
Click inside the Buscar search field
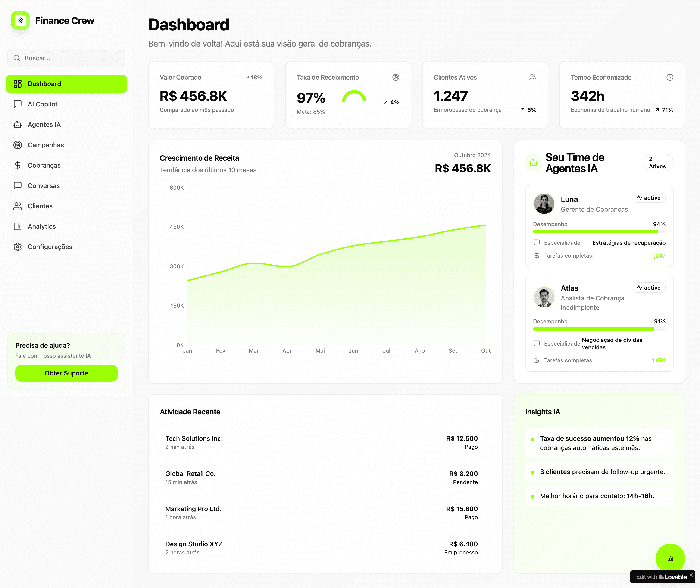(x=66, y=58)
